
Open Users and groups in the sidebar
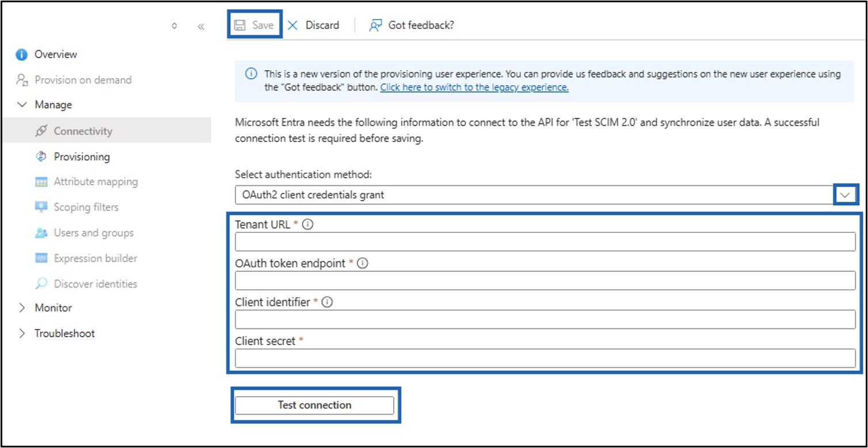point(94,233)
